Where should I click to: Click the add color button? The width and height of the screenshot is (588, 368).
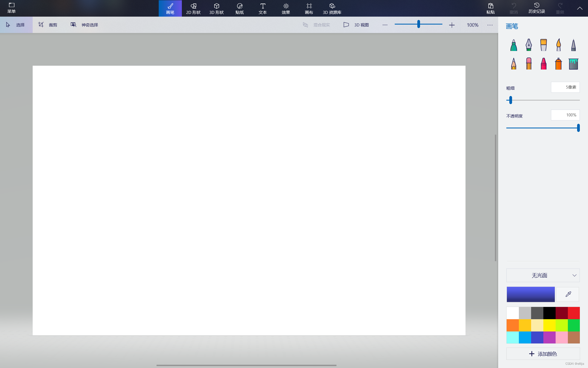(x=543, y=354)
